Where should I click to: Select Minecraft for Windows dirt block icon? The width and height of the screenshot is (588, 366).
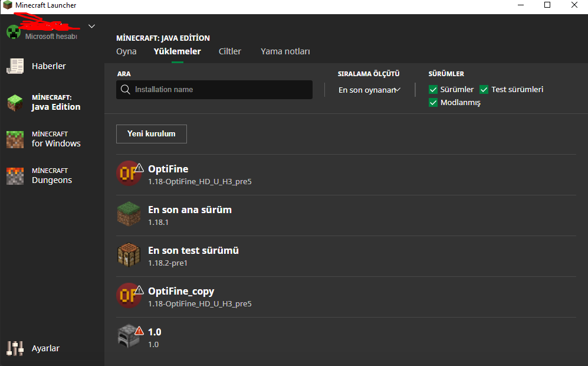coord(15,139)
